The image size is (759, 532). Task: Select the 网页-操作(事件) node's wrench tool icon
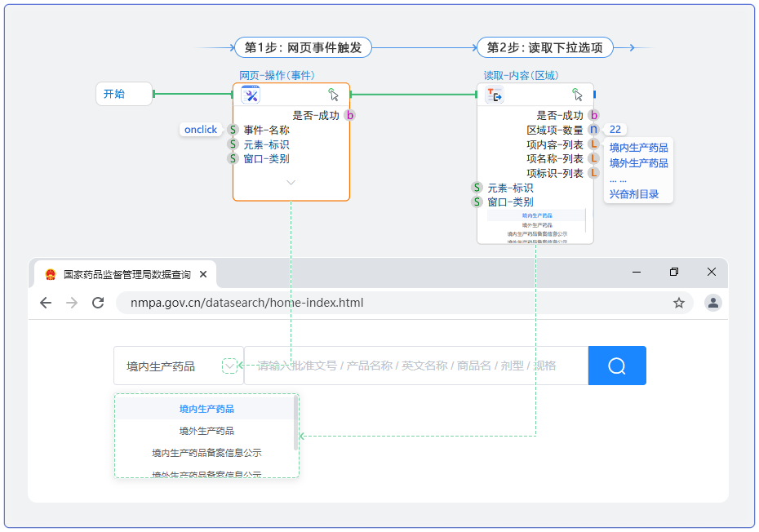[251, 95]
